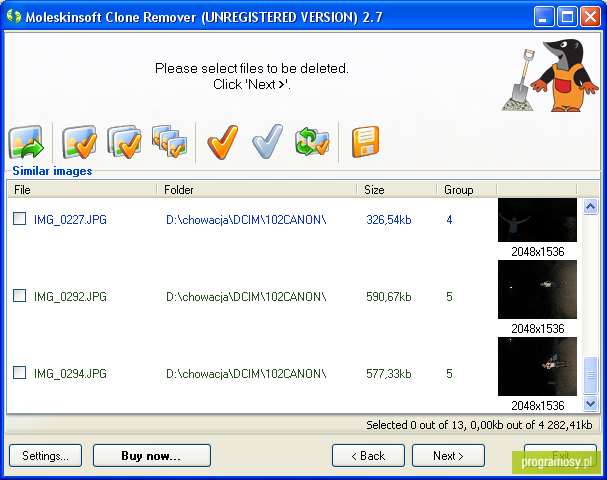Click the grey uncheck-all checkmark icon
The height and width of the screenshot is (480, 607).
tap(267, 142)
